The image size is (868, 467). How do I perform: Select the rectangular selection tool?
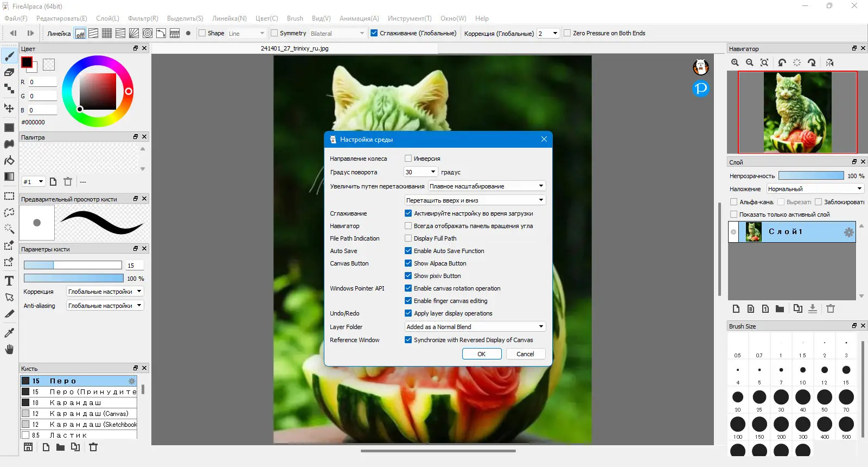[9, 196]
